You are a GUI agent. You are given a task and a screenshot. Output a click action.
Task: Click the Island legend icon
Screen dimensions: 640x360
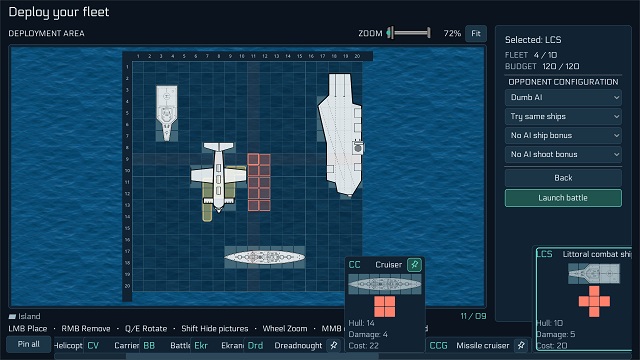point(12,316)
